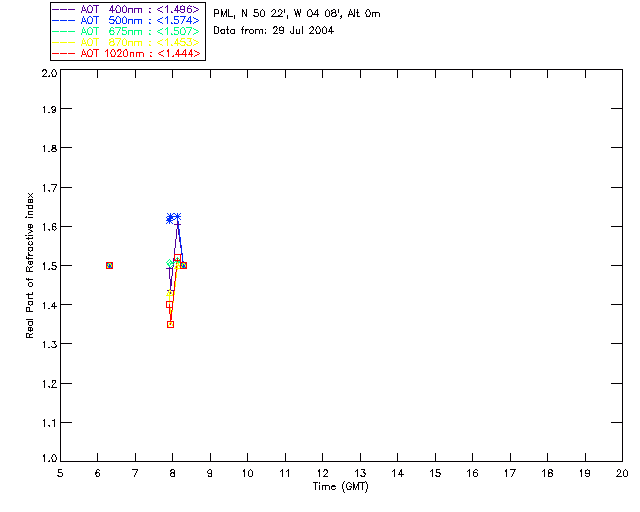Click the 'Time (GMT)' axis label
Image resolution: width=640 pixels, height=512 pixels.
[x=340, y=487]
